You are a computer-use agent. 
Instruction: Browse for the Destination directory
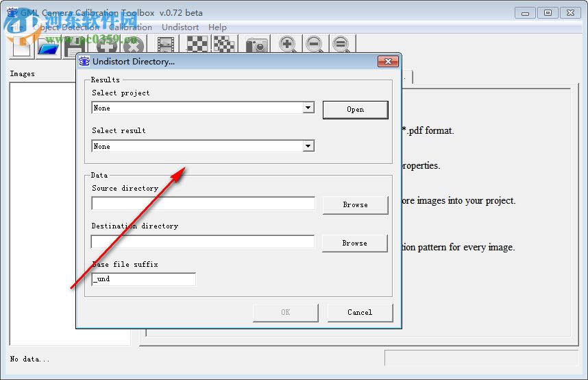click(355, 244)
